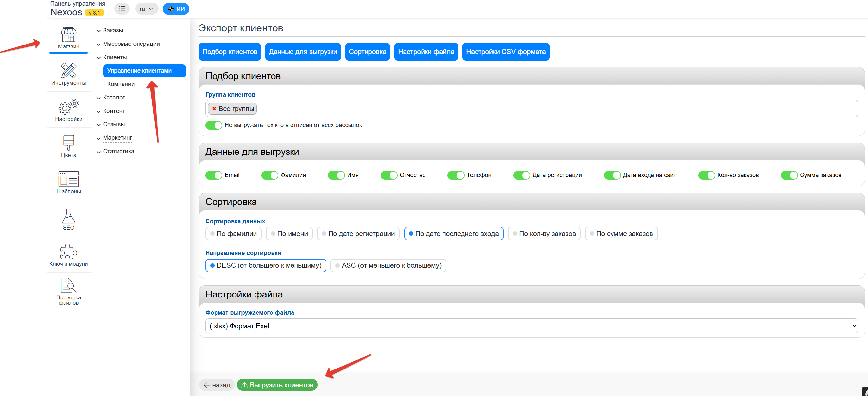Open Компании in the sidebar menu
The height and width of the screenshot is (396, 868).
coord(121,84)
